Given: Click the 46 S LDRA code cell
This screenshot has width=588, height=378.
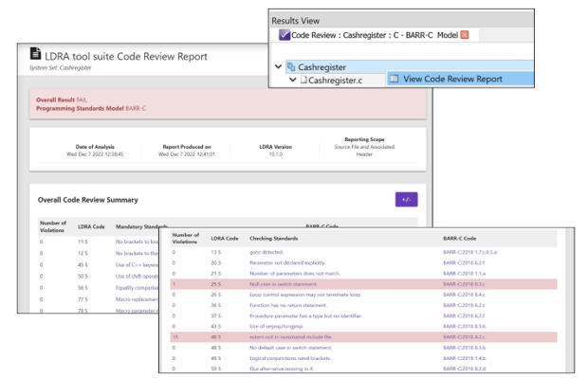Looking at the screenshot, I should tap(215, 337).
